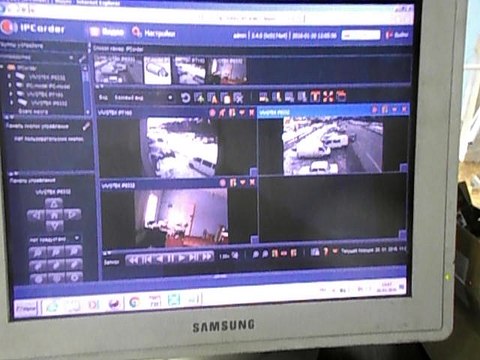Select the top-left camera video feed

coord(183,147)
